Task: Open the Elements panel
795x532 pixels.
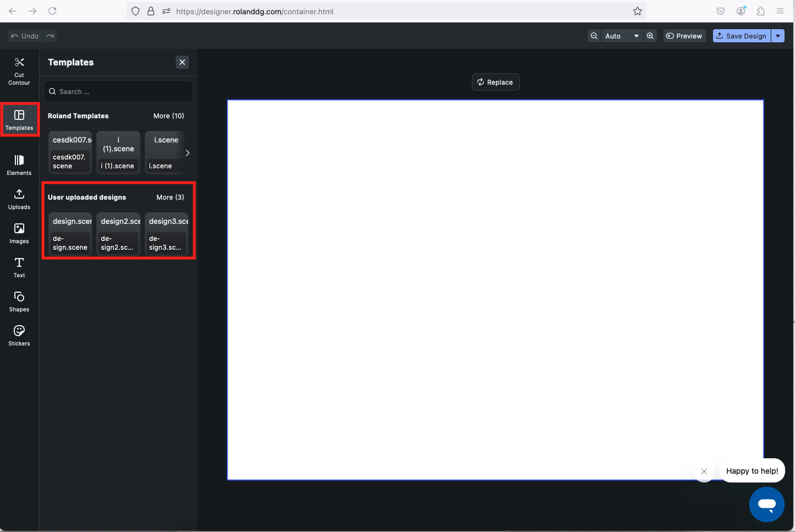Action: [x=19, y=164]
